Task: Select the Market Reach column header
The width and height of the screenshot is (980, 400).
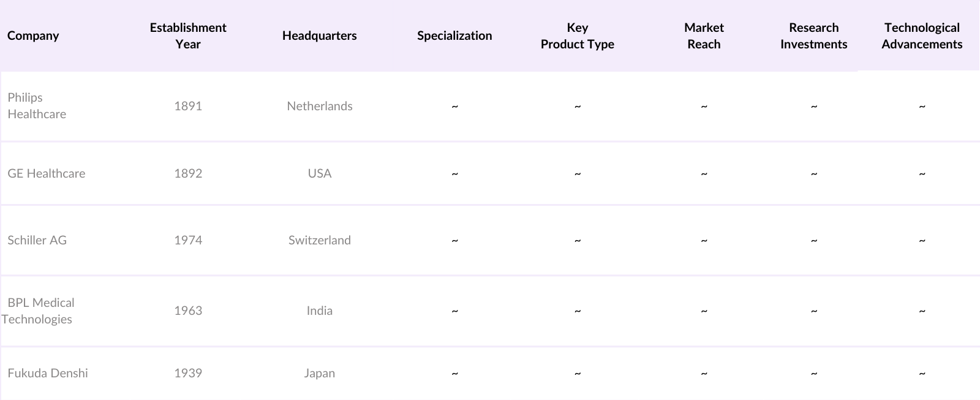Action: tap(704, 36)
